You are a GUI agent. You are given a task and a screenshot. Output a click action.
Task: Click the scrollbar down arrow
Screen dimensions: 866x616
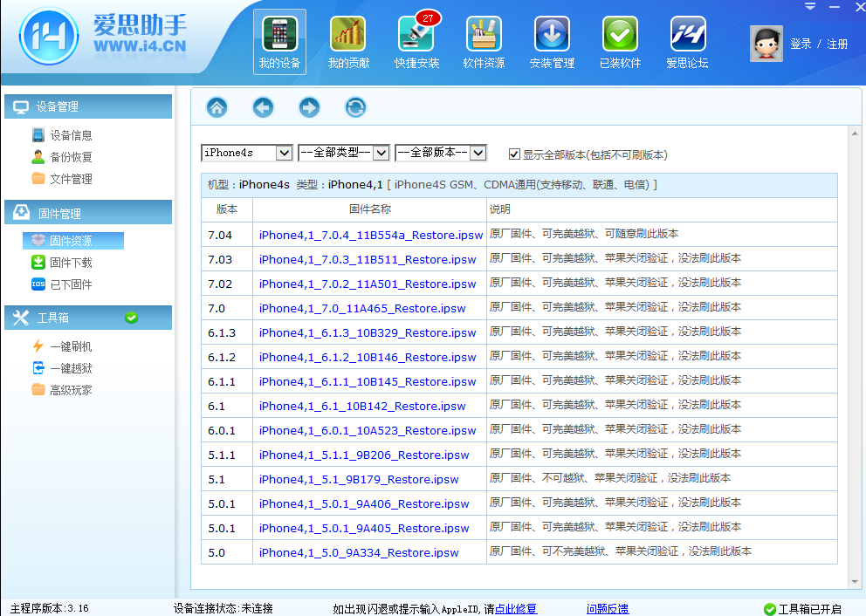pyautogui.click(x=855, y=582)
